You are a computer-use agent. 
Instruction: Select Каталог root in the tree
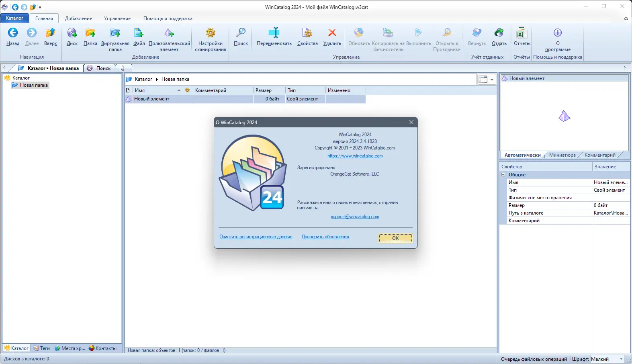tap(21, 78)
